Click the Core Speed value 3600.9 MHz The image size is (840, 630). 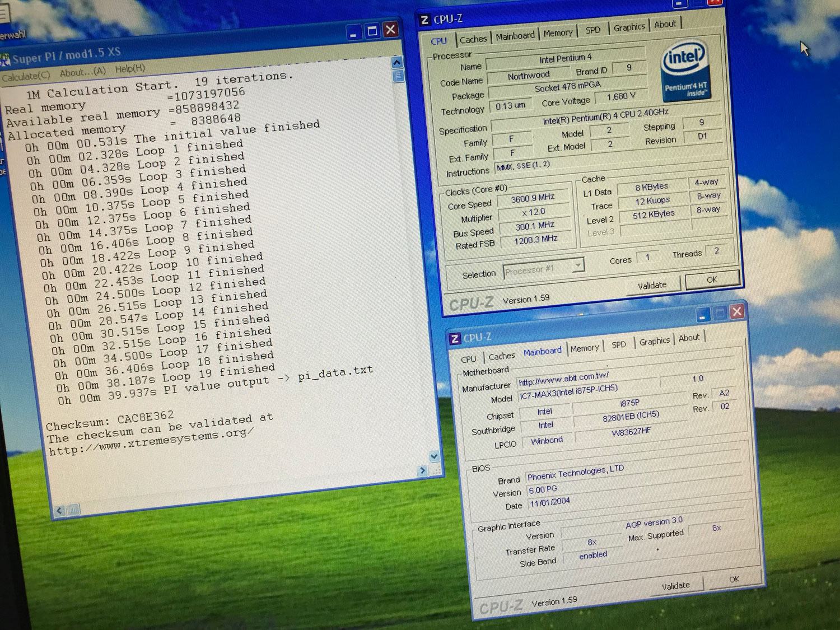pos(533,198)
